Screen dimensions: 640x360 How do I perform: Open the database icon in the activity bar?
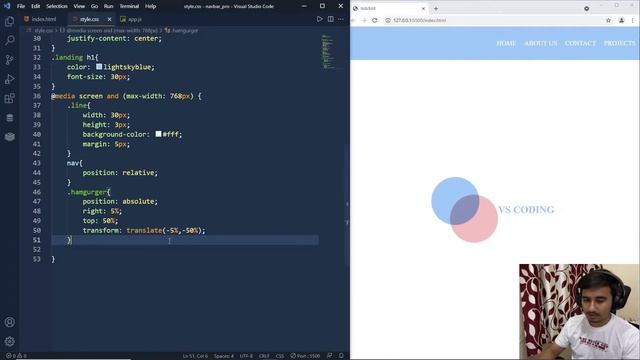[9, 118]
